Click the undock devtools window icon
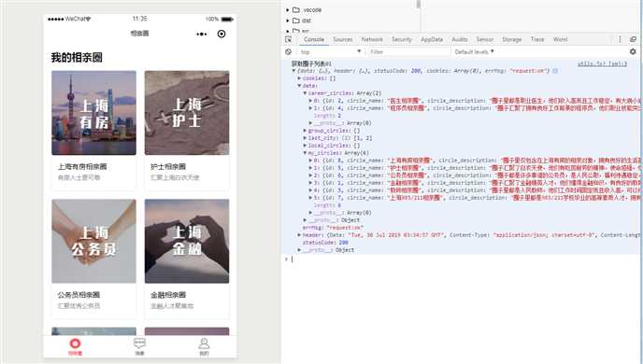Screen dimensions: 643x364 click(x=633, y=39)
